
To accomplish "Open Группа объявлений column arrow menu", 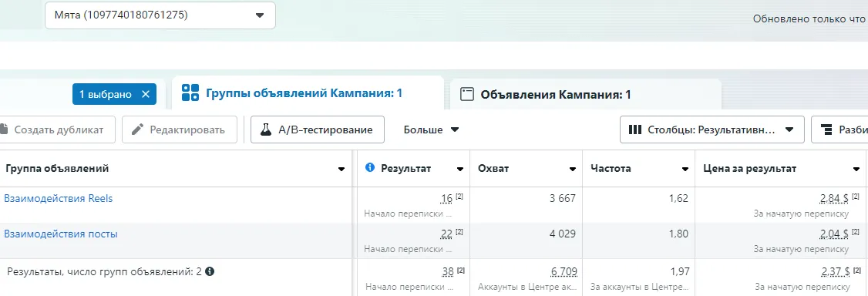I will pos(341,170).
